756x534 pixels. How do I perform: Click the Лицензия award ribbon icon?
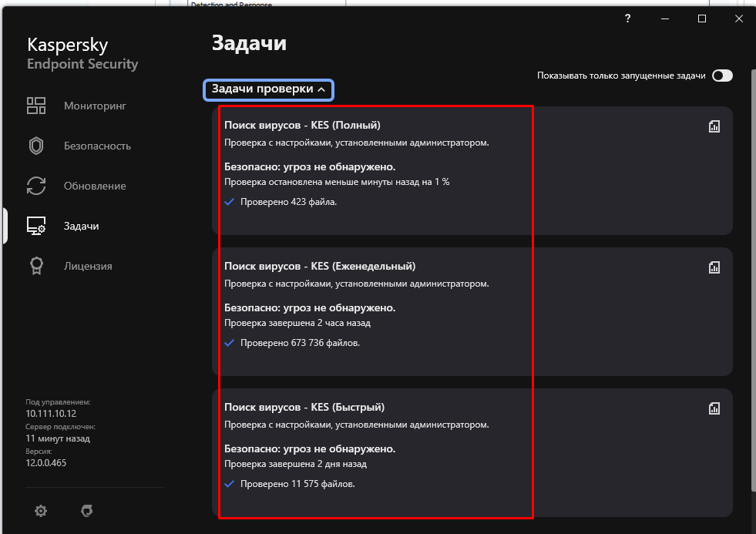click(36, 266)
